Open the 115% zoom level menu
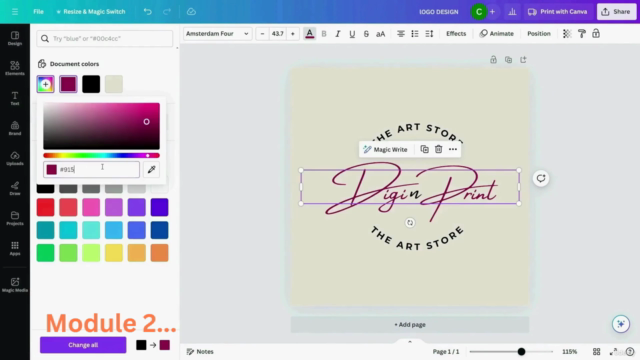This screenshot has width=640, height=360. (569, 351)
